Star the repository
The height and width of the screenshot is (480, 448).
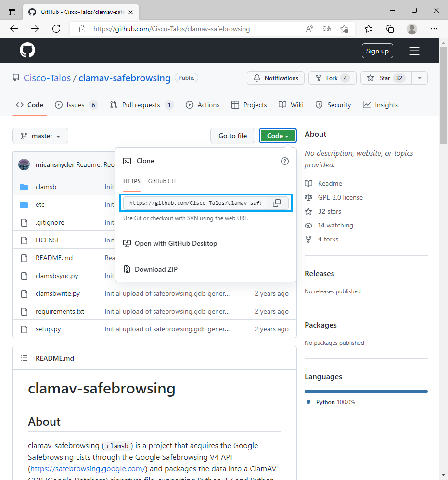coord(386,78)
